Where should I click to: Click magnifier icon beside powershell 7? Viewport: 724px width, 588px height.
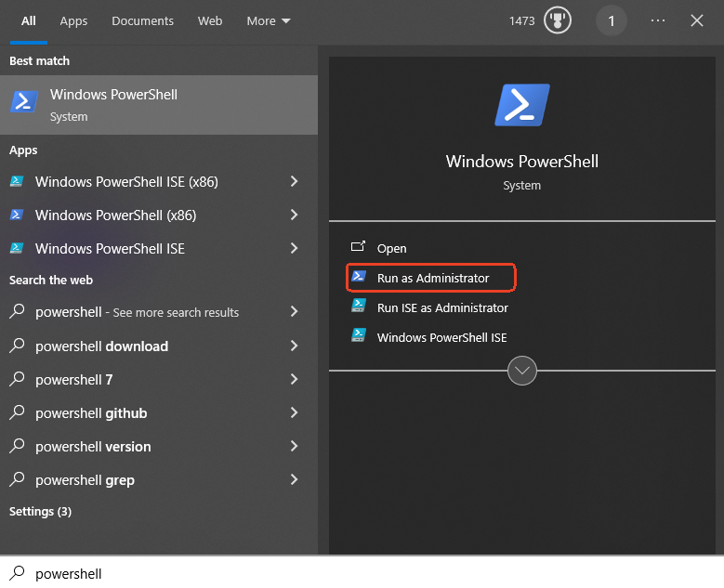[17, 379]
